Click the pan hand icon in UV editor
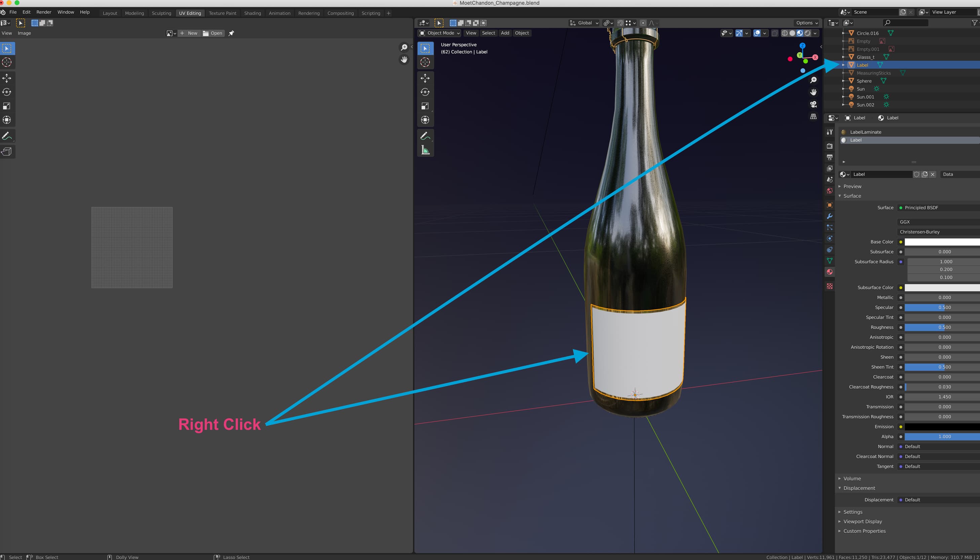Viewport: 980px width, 560px height. [404, 60]
